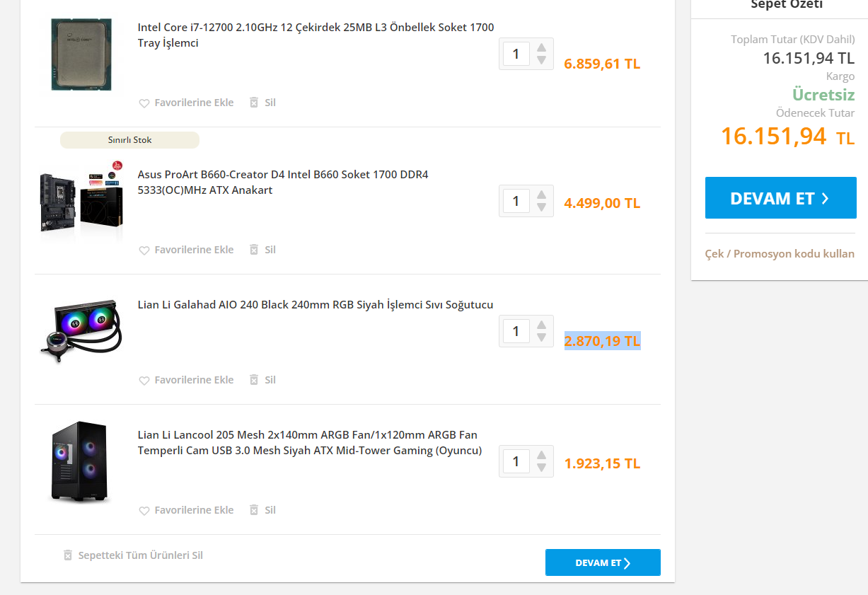Open Intel Core i7-12700 processor thumbnail
This screenshot has height=595, width=868.
(81, 54)
